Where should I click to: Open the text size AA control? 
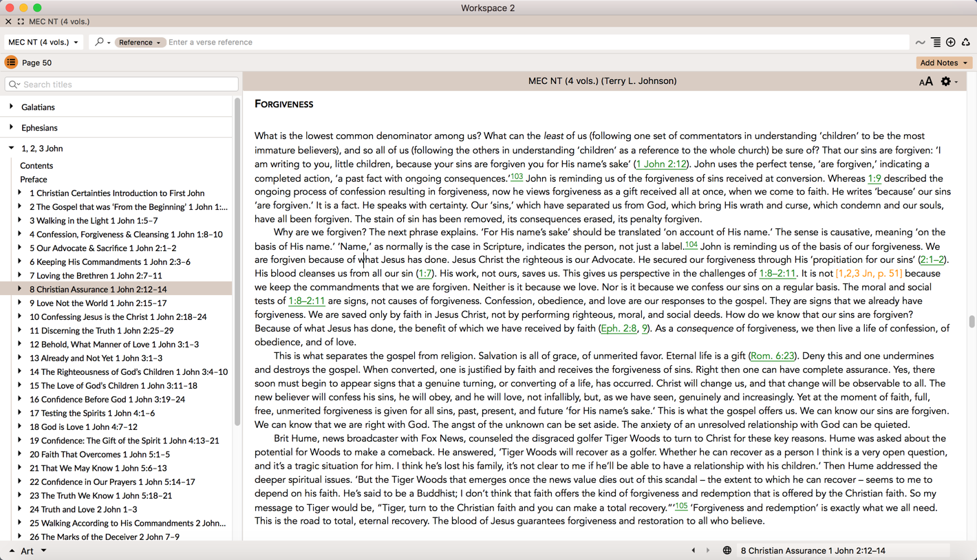pyautogui.click(x=926, y=82)
